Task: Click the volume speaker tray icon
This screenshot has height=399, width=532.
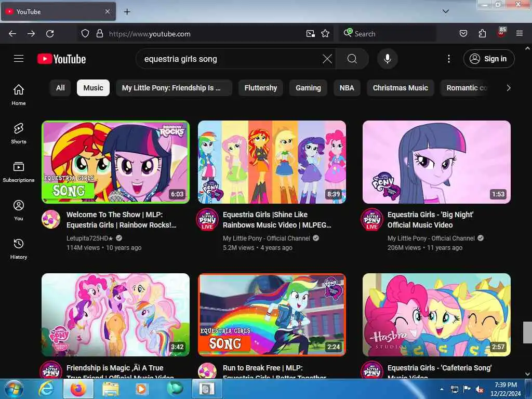Action: 480,390
